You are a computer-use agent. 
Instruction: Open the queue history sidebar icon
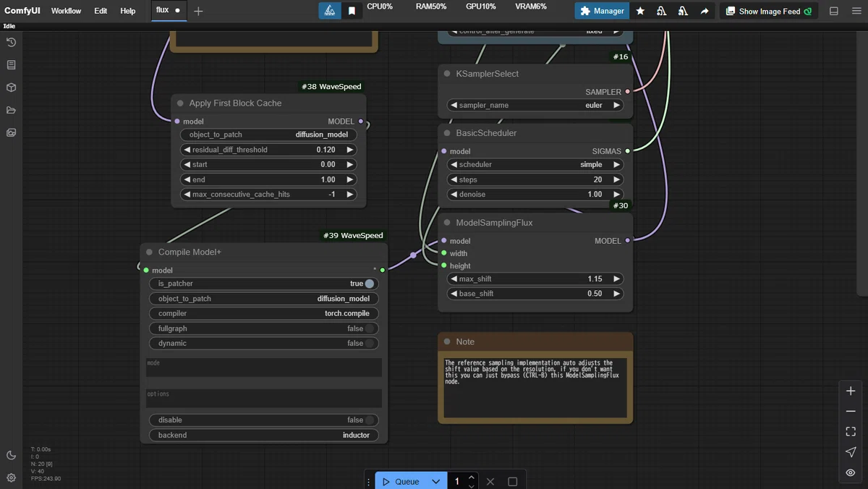pyautogui.click(x=11, y=43)
